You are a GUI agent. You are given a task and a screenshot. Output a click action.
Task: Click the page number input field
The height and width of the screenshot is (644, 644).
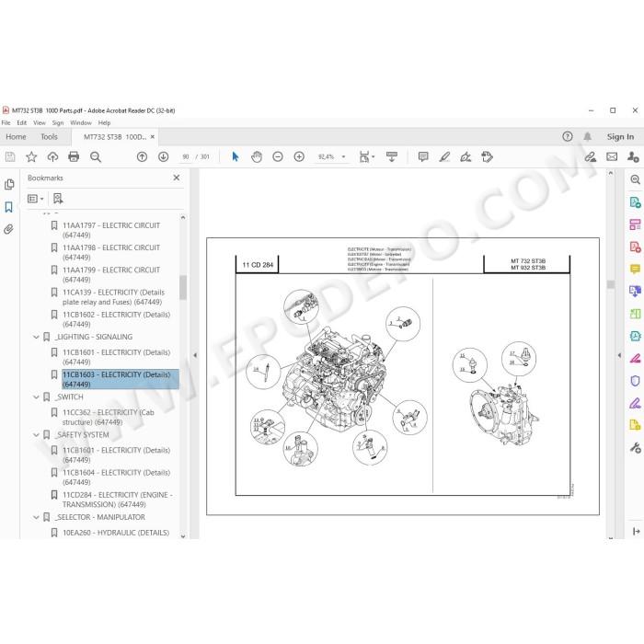186,157
